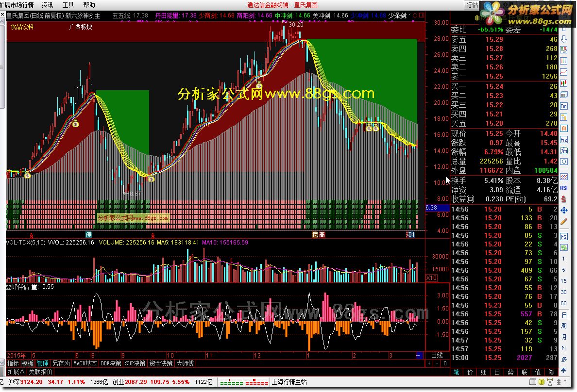Open the checklist report icon in right toolbar
This screenshot has height=392, width=577.
563,49
